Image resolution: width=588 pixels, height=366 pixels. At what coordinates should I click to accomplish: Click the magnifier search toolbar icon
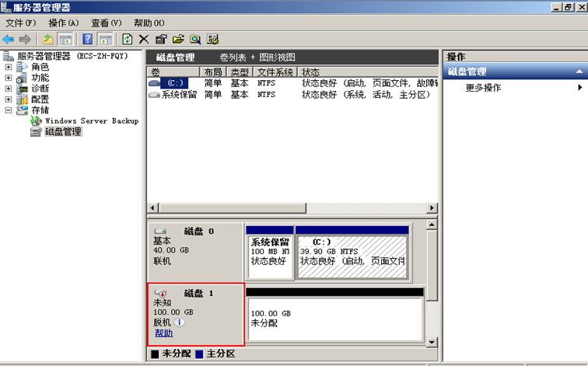click(195, 39)
